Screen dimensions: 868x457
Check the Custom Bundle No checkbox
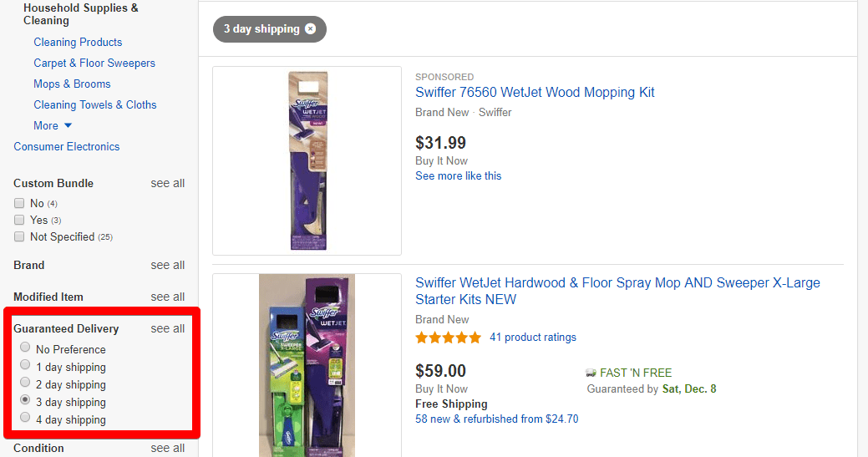pos(19,203)
